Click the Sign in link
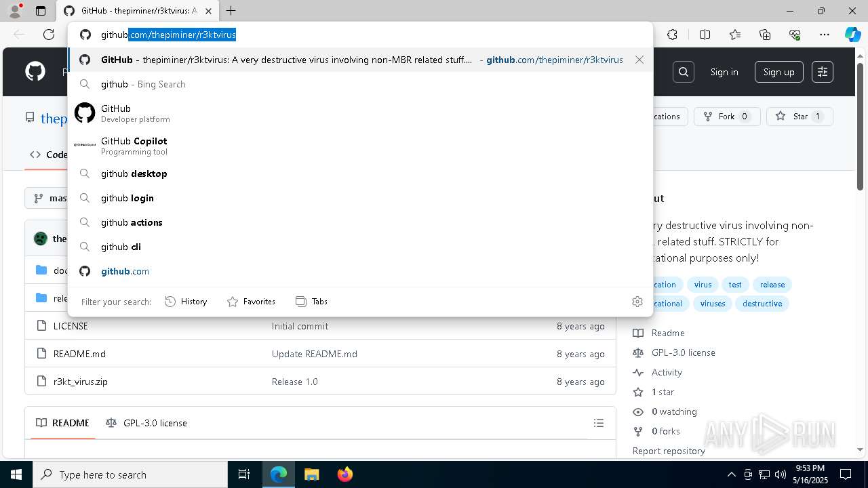The width and height of the screenshot is (868, 488). tap(724, 72)
